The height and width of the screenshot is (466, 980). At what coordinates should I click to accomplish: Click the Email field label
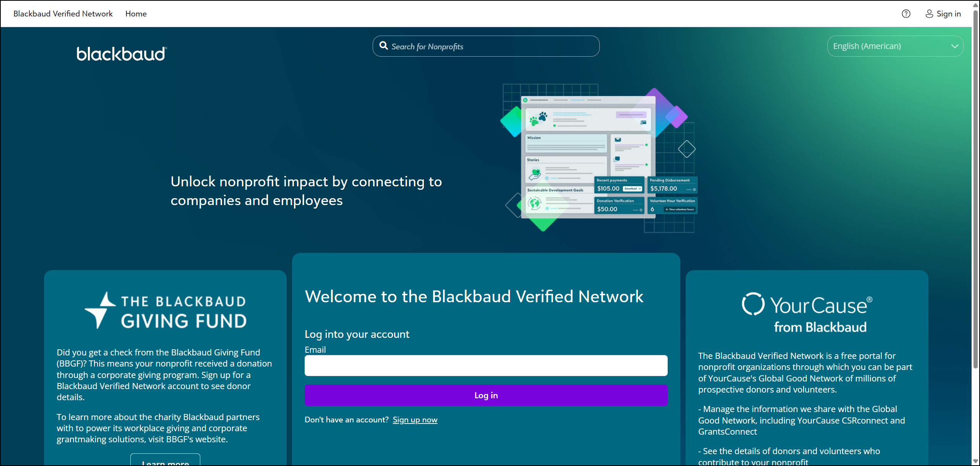pyautogui.click(x=315, y=350)
